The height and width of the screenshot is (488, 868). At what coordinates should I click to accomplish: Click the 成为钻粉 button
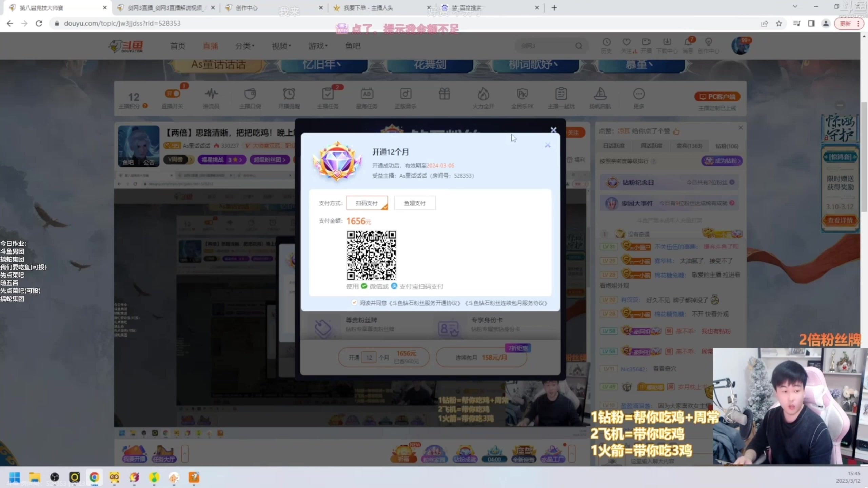[x=722, y=161]
